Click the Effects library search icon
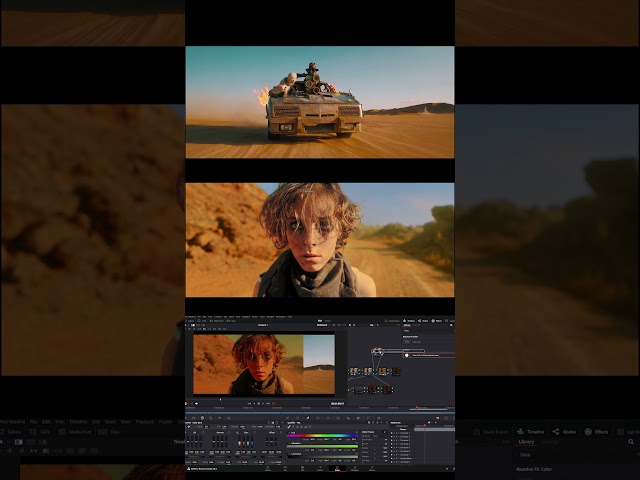The width and height of the screenshot is (640, 480). click(x=451, y=325)
